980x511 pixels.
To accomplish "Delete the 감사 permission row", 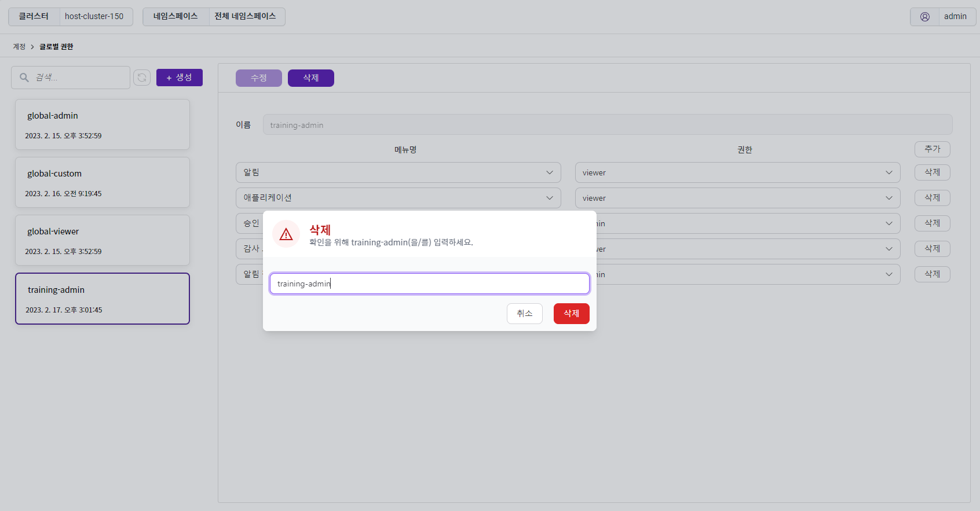I will pyautogui.click(x=933, y=249).
